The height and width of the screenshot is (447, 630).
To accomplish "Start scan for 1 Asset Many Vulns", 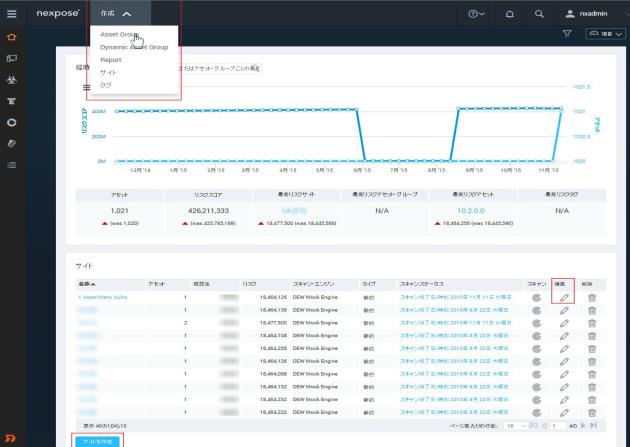I will pos(535,297).
